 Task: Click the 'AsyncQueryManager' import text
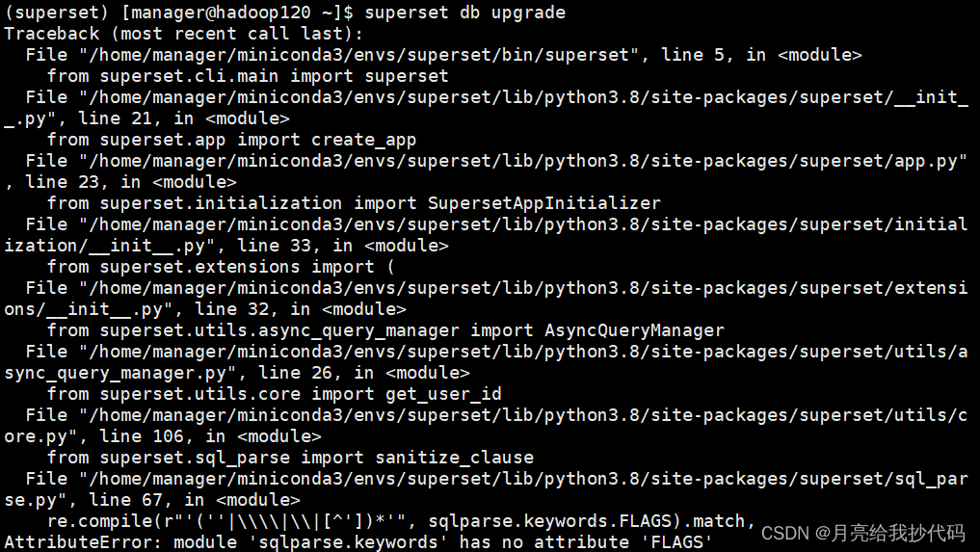tap(634, 330)
